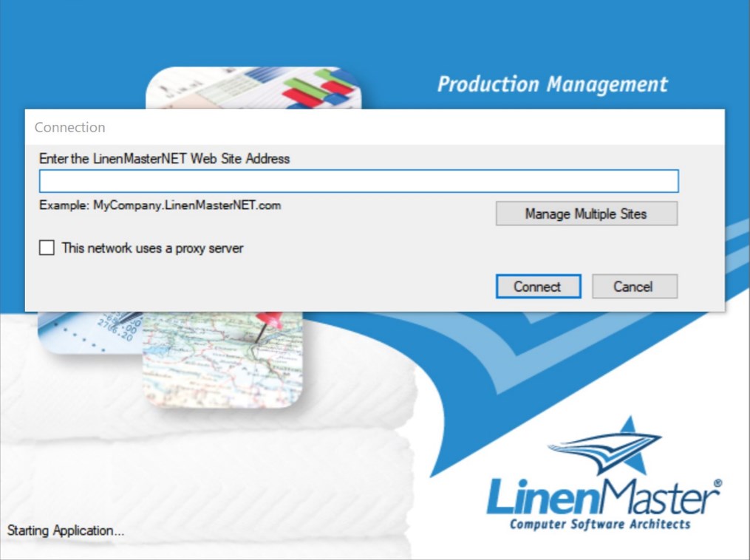Enable the proxy server checkbox
The height and width of the screenshot is (560, 750).
pyautogui.click(x=47, y=247)
